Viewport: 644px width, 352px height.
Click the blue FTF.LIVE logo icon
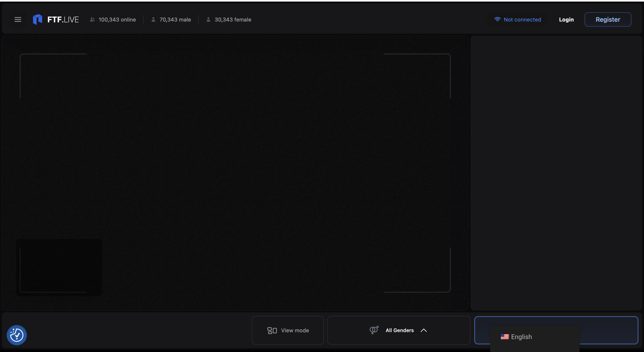37,20
